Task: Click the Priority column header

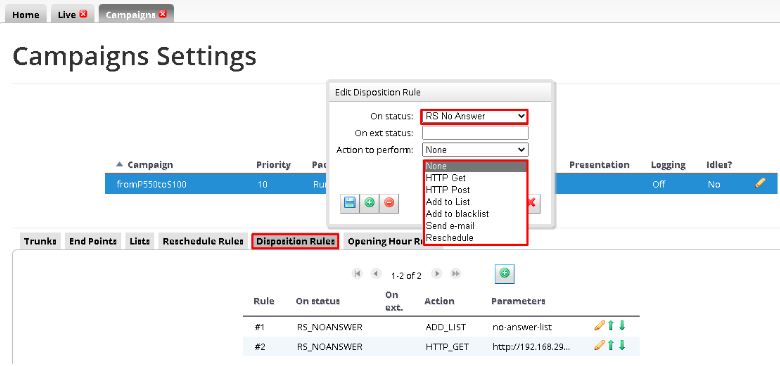Action: coord(273,165)
